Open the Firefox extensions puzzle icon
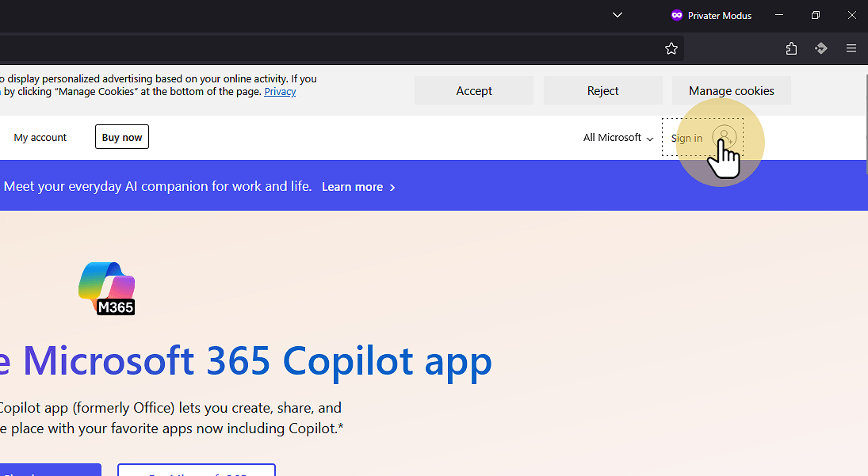The image size is (868, 476). pyautogui.click(x=791, y=48)
